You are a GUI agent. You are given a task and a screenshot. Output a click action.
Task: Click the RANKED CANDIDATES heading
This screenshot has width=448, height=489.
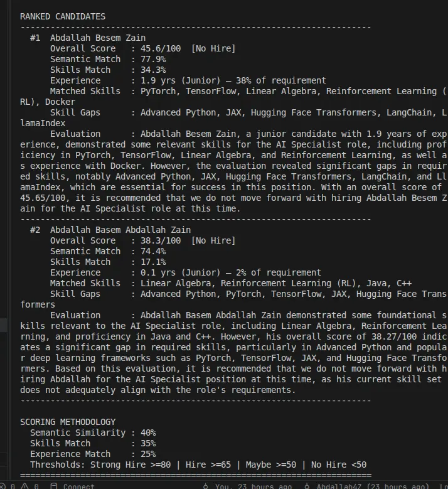(63, 16)
